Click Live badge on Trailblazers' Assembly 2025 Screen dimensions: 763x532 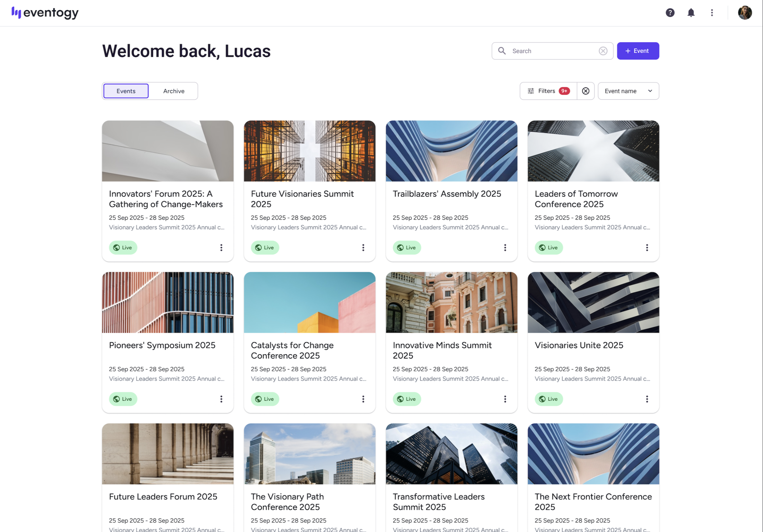(407, 247)
